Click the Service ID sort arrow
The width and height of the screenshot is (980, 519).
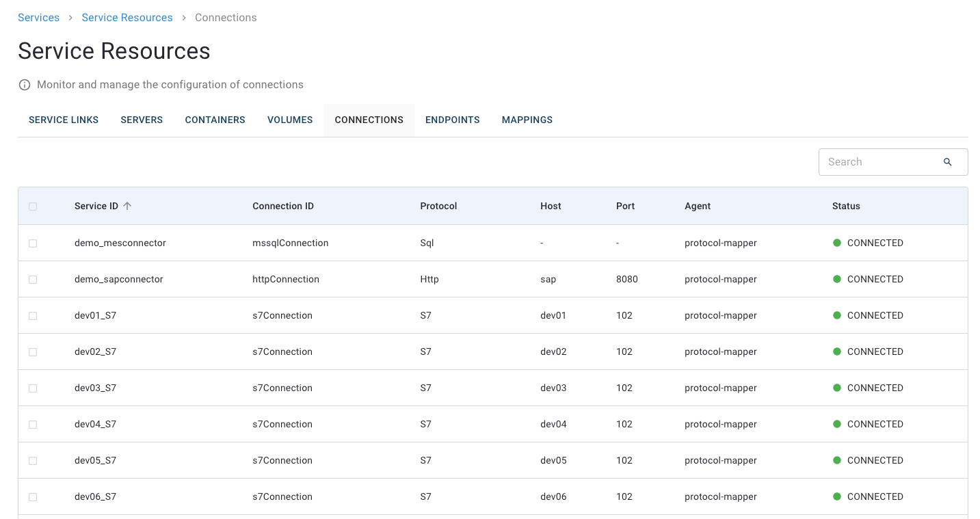point(127,206)
